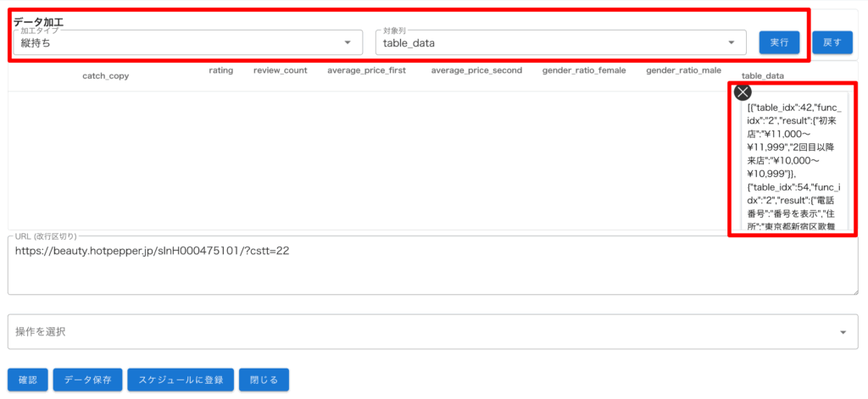Open the 加工タイプ dropdown showing 縦持ち
Viewport: 868px width, 399px height.
pos(186,42)
